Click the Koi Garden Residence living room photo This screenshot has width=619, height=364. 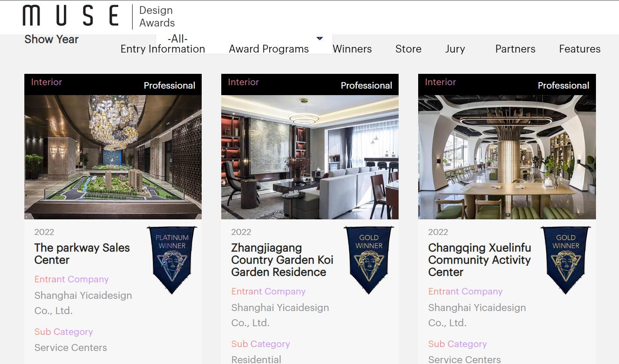[310, 157]
